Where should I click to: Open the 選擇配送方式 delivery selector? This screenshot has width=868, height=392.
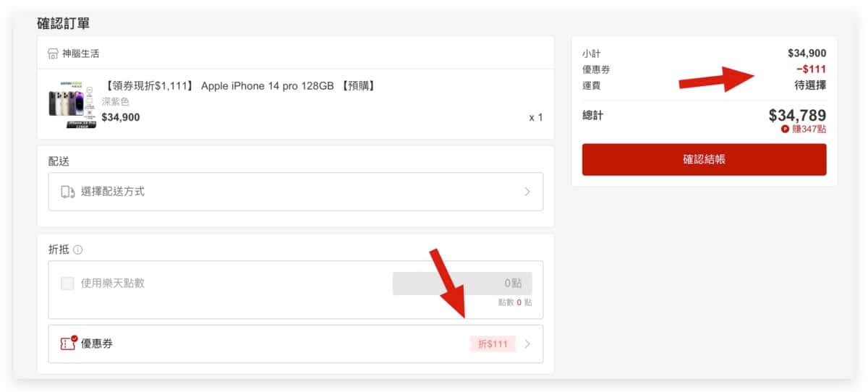coord(296,192)
